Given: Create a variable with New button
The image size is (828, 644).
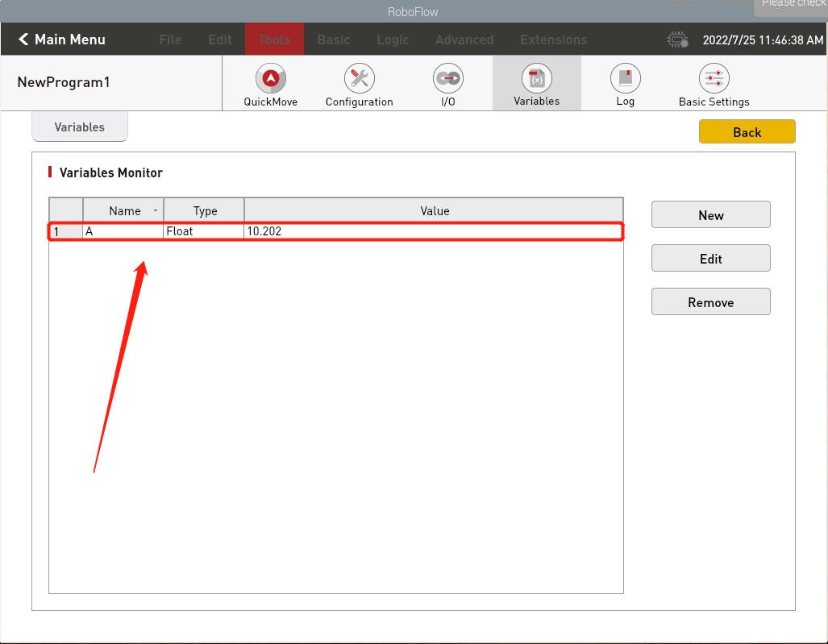Looking at the screenshot, I should click(710, 215).
